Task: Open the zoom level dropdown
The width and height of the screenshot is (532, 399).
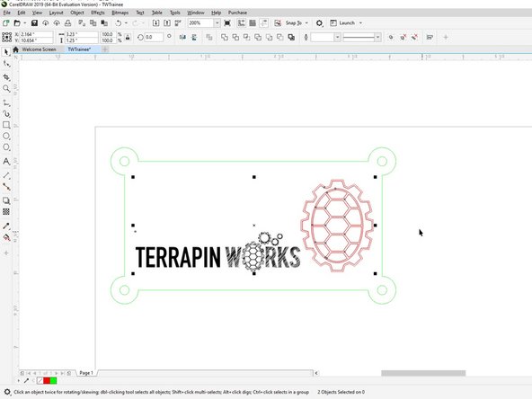Action: 217,23
